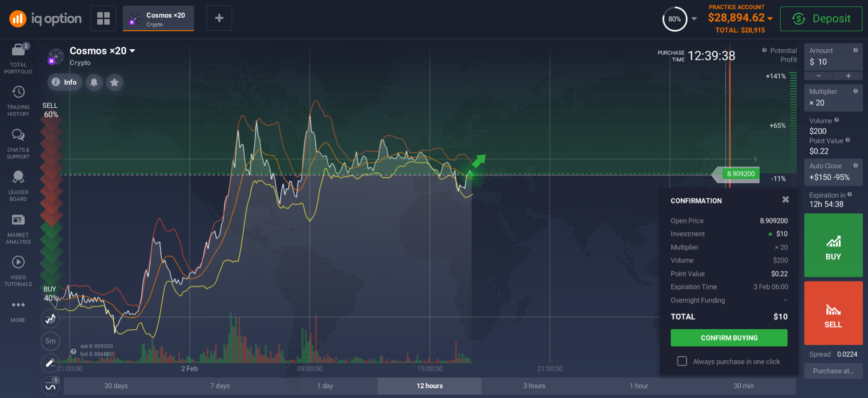Screen dimensions: 868x398
Task: Click the green BUY button
Action: pos(833,245)
